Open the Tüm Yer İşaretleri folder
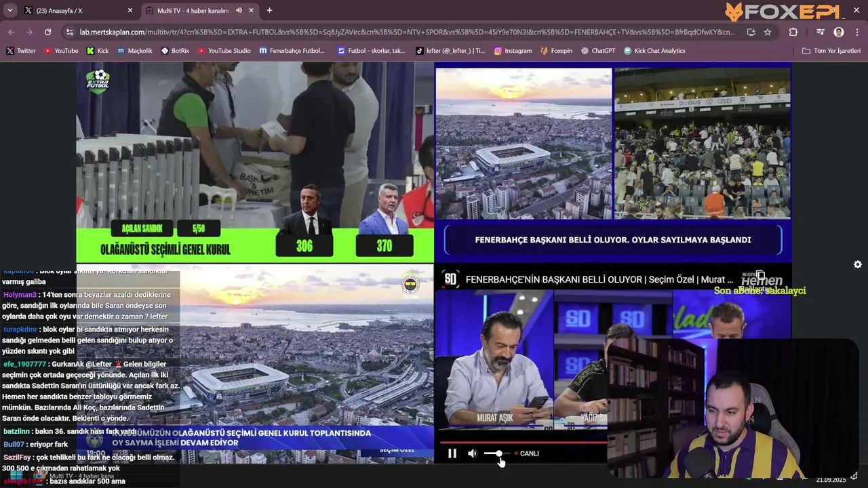Screen dimensions: 868x488 coord(831,51)
